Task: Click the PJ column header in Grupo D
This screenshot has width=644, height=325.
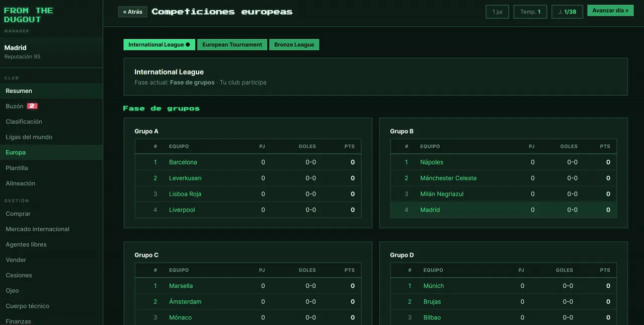Action: coord(522,270)
